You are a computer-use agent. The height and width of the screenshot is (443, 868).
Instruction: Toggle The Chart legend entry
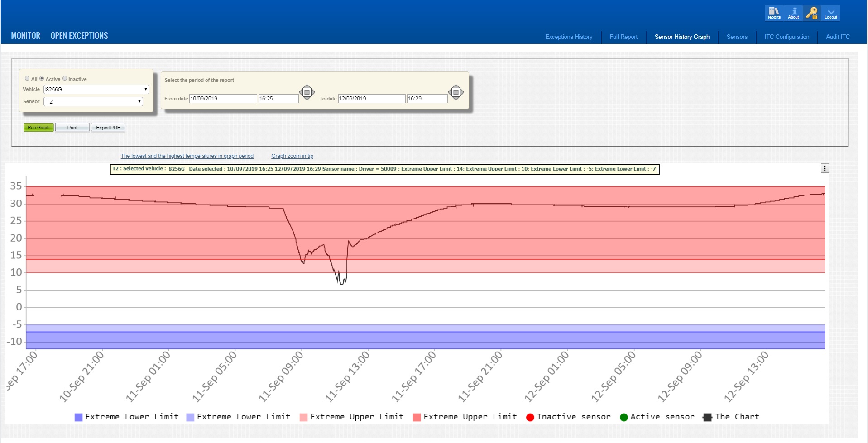click(x=731, y=417)
